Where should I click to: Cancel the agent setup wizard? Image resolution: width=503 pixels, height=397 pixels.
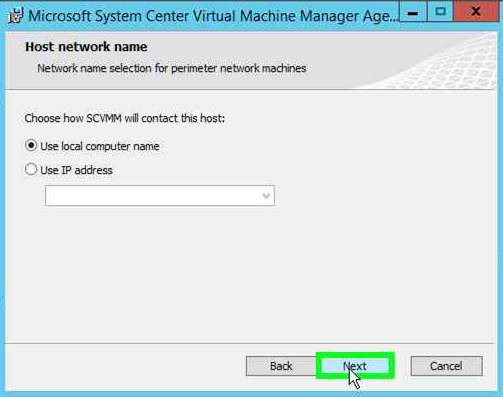(446, 366)
